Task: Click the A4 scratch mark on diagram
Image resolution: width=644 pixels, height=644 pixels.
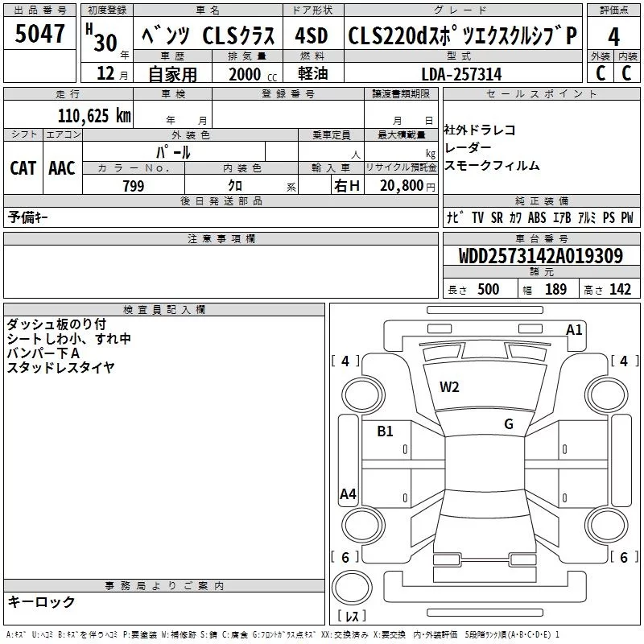Action: 348,494
